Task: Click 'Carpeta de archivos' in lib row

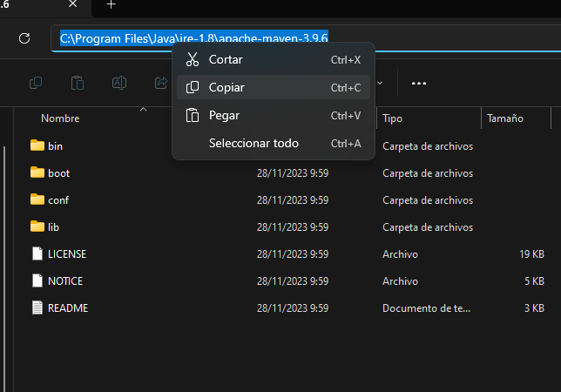Action: click(x=428, y=227)
